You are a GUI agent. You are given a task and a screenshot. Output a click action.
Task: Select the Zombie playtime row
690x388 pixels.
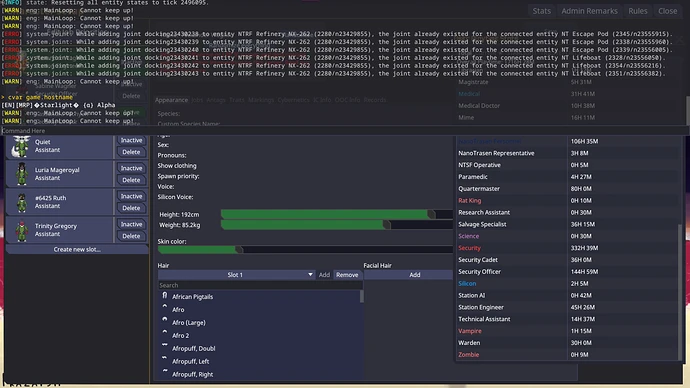(568, 355)
